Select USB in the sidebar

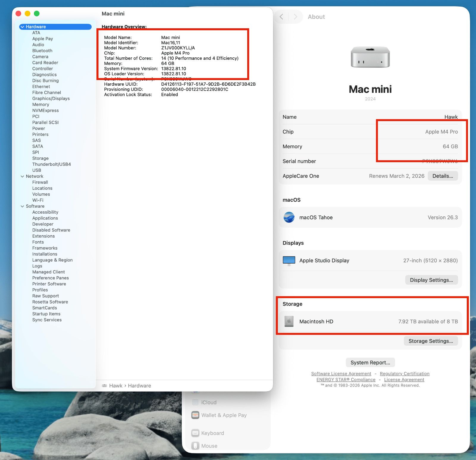37,170
